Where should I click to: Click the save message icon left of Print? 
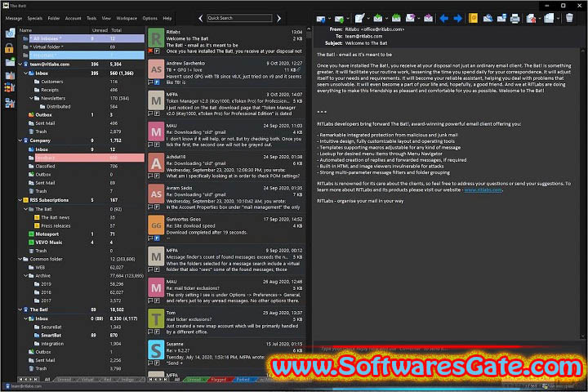(x=501, y=18)
